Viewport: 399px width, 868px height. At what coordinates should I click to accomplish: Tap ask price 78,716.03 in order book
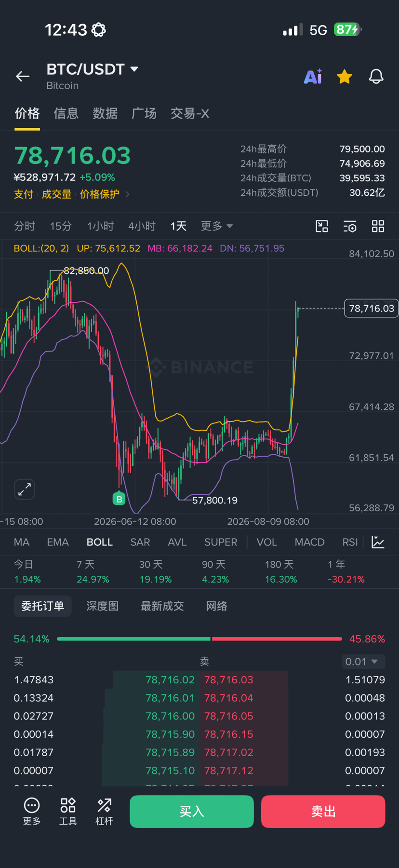tap(229, 680)
